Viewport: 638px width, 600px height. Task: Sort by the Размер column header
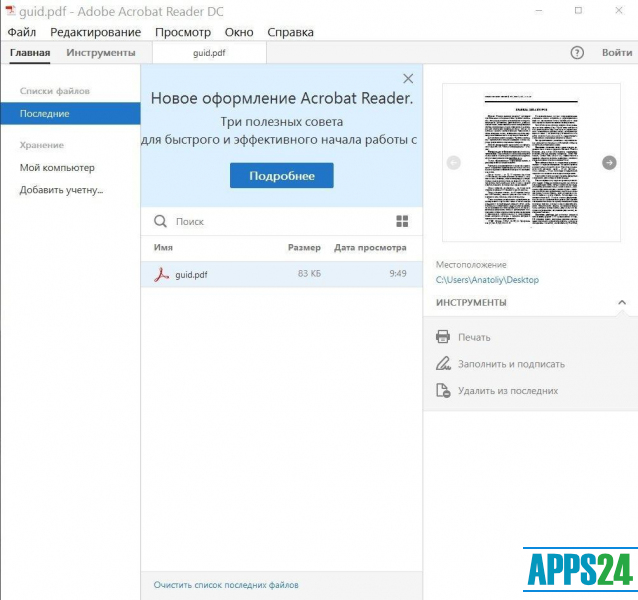304,247
